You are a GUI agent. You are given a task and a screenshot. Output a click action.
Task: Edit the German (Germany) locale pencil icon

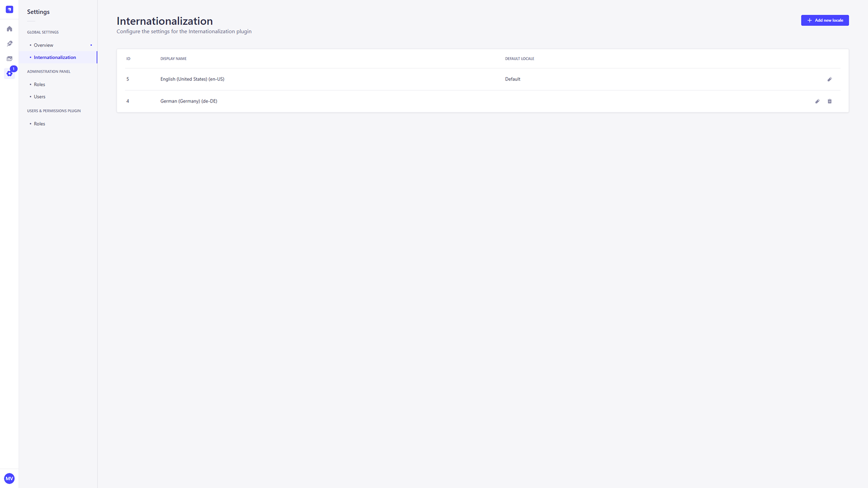click(817, 101)
